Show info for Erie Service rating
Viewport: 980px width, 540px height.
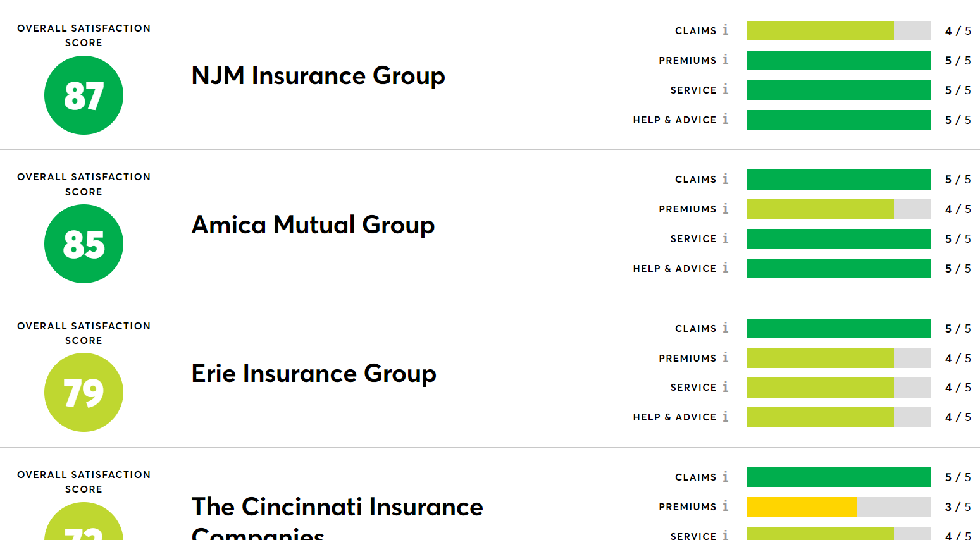tap(726, 387)
